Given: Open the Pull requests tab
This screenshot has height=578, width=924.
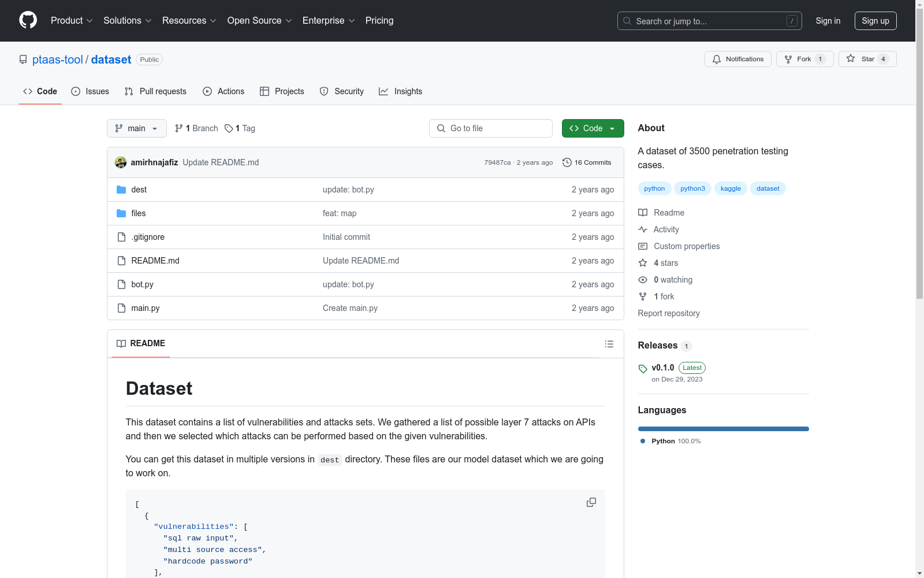Looking at the screenshot, I should pos(155,91).
